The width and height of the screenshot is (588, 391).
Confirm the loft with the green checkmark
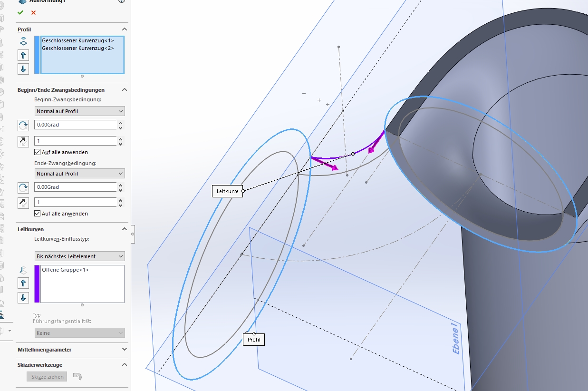tap(20, 13)
